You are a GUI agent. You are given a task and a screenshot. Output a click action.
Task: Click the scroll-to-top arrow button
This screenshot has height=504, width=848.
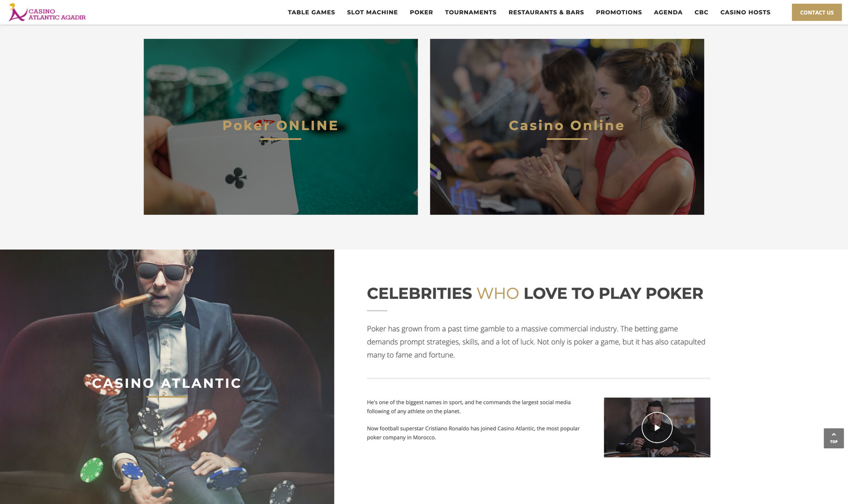tap(834, 438)
